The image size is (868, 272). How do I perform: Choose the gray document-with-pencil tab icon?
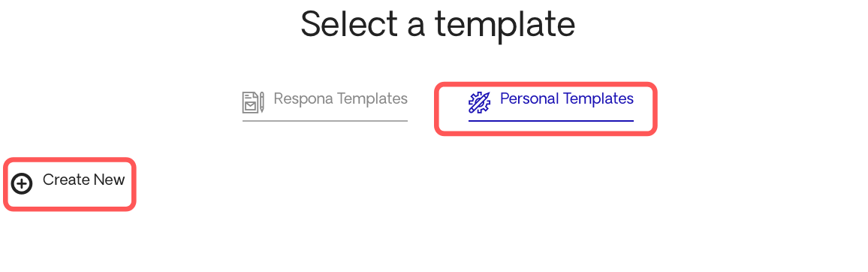click(254, 102)
